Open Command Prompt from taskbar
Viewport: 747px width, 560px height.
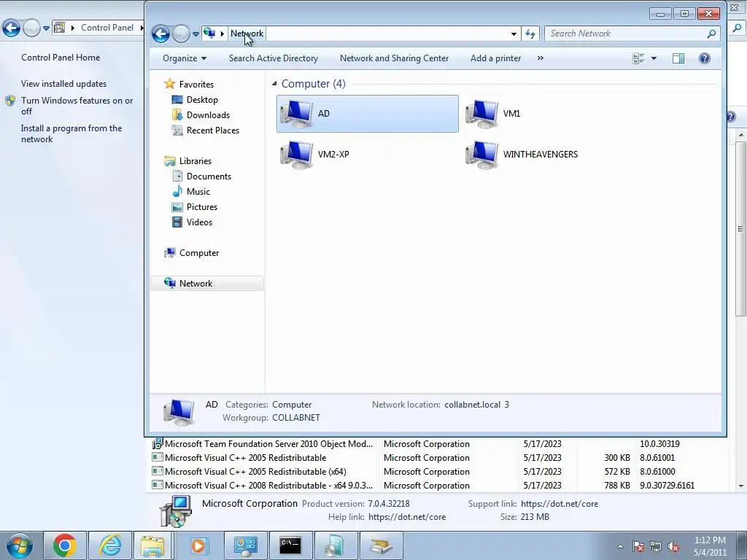[290, 545]
